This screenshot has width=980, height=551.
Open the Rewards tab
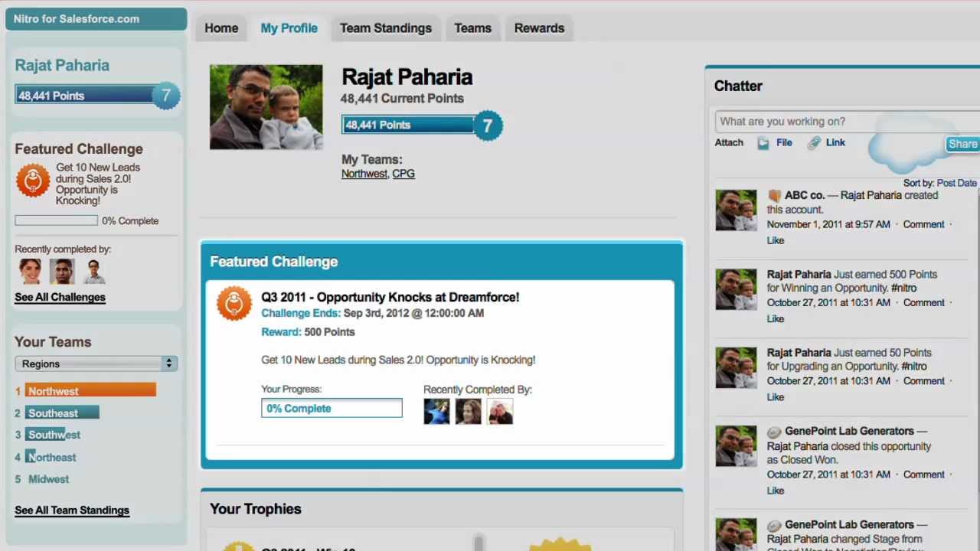[x=539, y=28]
